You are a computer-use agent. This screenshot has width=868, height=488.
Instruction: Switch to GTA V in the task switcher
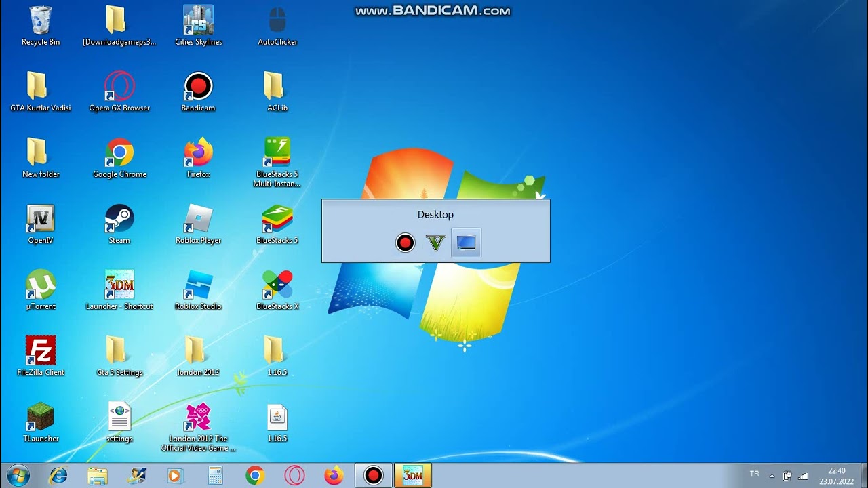click(435, 243)
